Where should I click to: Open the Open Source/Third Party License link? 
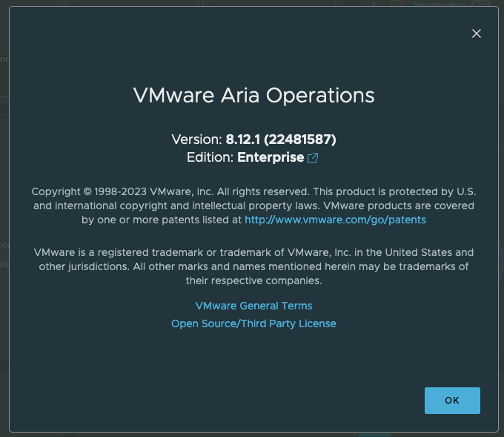[x=253, y=323]
